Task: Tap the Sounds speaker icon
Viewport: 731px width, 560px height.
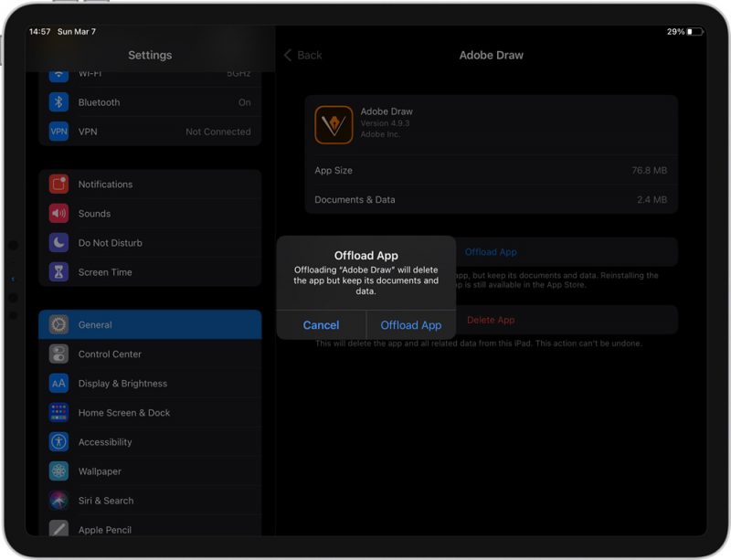Action: point(58,214)
